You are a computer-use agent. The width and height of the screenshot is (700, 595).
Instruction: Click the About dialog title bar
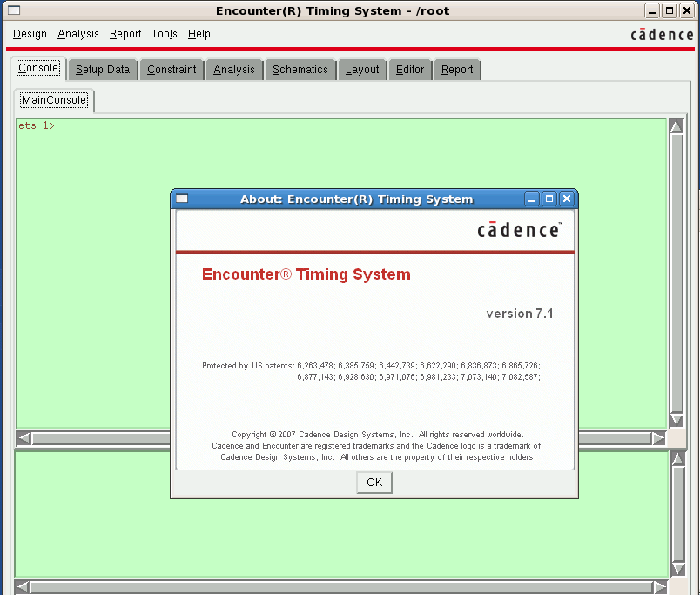pos(356,199)
